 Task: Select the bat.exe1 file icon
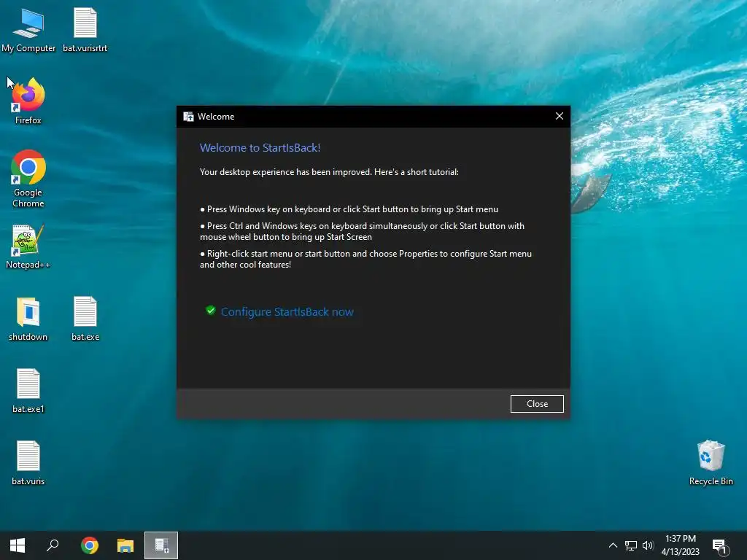click(x=28, y=391)
